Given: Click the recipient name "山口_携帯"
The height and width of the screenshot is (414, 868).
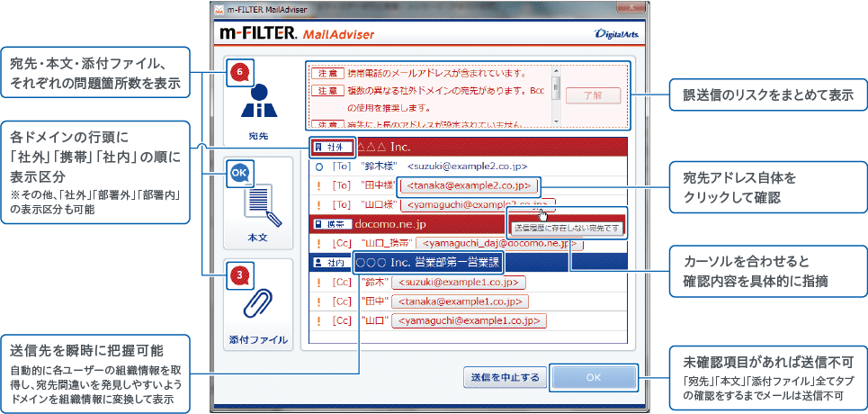Looking at the screenshot, I should pyautogui.click(x=386, y=243).
